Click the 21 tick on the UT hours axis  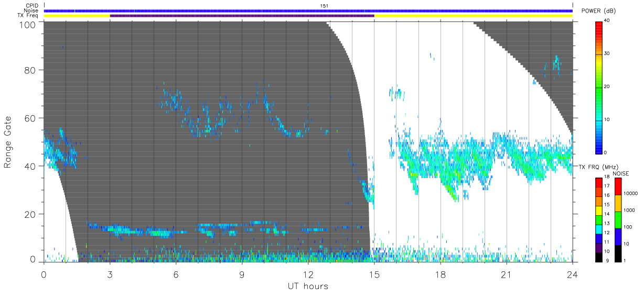506,274
